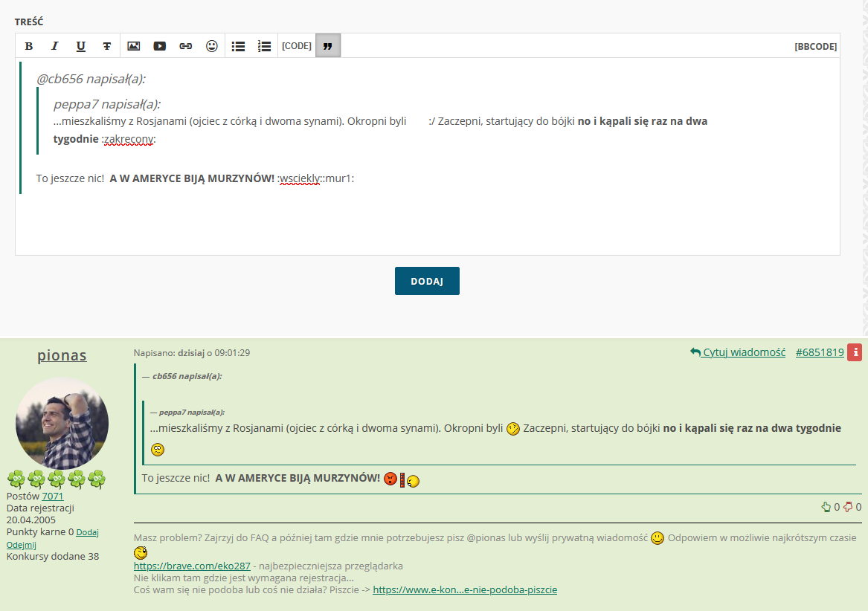
Task: Click the pionas avatar picture
Action: click(x=62, y=423)
